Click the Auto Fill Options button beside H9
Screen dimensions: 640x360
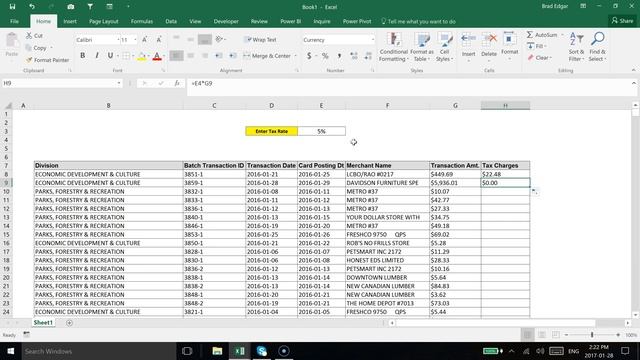[535, 191]
